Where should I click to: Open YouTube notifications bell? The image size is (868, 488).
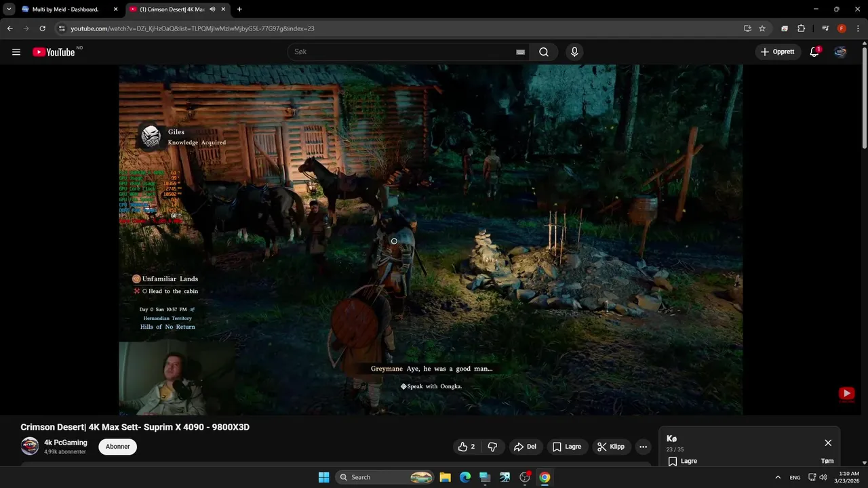(814, 52)
